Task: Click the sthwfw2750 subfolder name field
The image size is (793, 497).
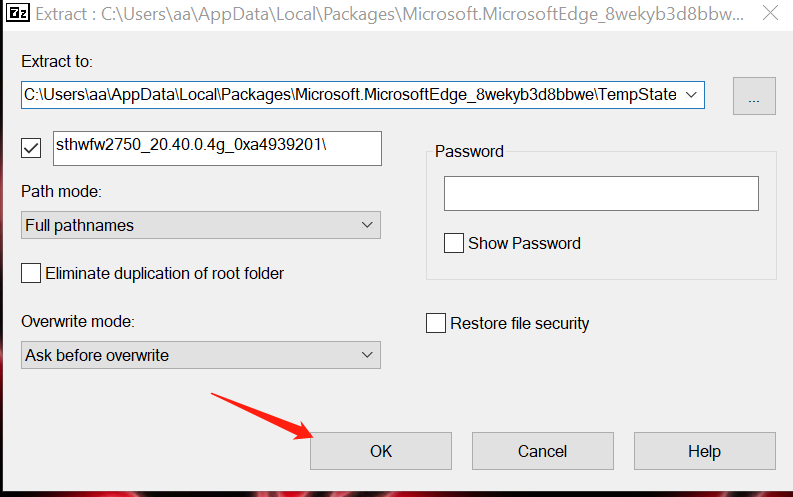Action: (x=215, y=147)
